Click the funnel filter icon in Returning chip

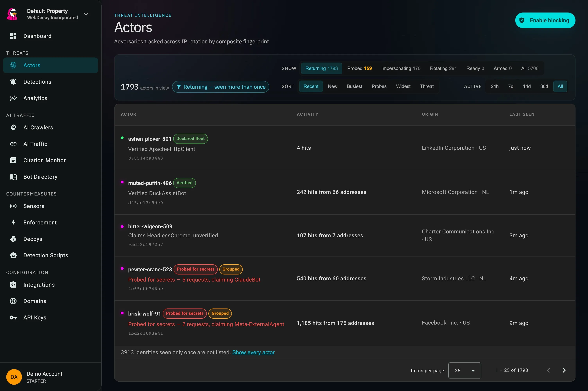point(179,87)
